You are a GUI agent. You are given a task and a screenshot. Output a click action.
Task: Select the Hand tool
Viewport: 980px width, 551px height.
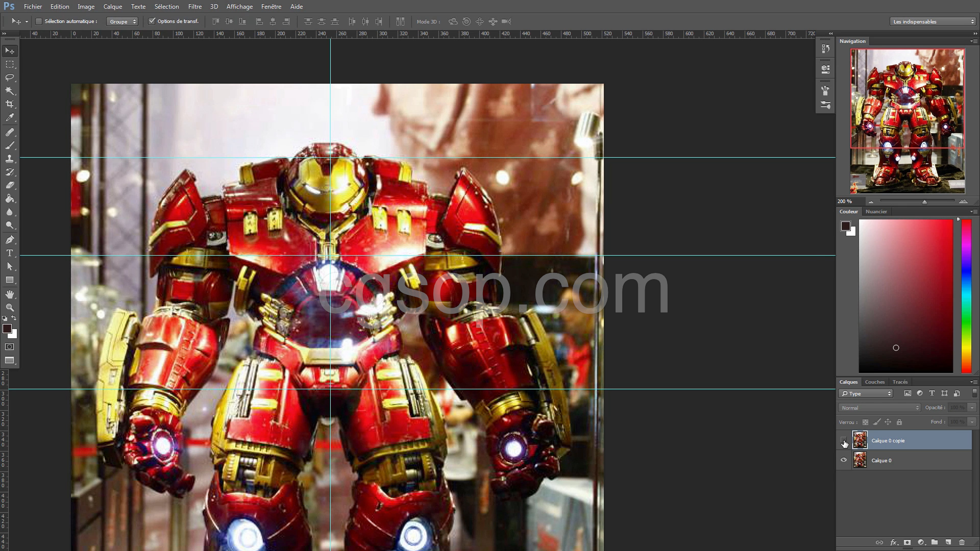pyautogui.click(x=10, y=294)
